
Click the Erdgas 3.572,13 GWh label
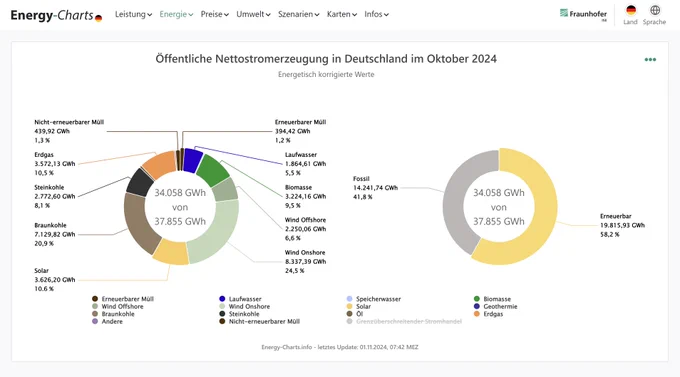coord(55,164)
